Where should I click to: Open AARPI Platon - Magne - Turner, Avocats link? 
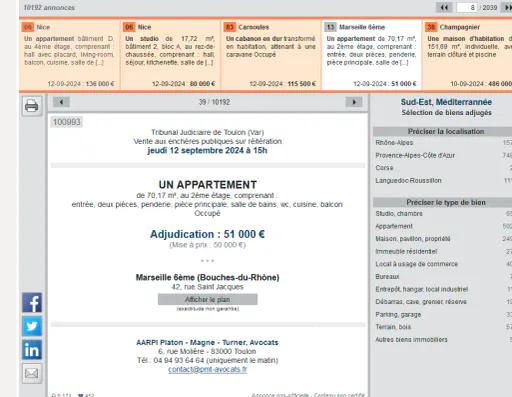coord(207,342)
